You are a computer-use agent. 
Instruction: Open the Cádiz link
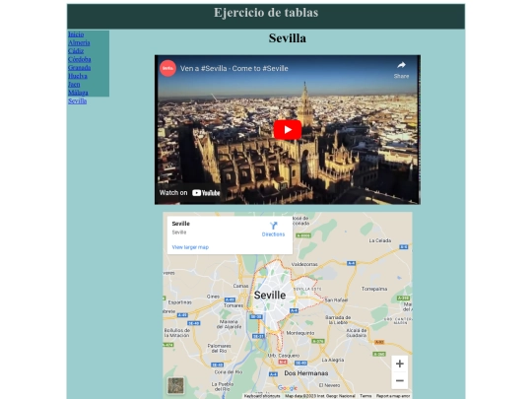click(76, 51)
